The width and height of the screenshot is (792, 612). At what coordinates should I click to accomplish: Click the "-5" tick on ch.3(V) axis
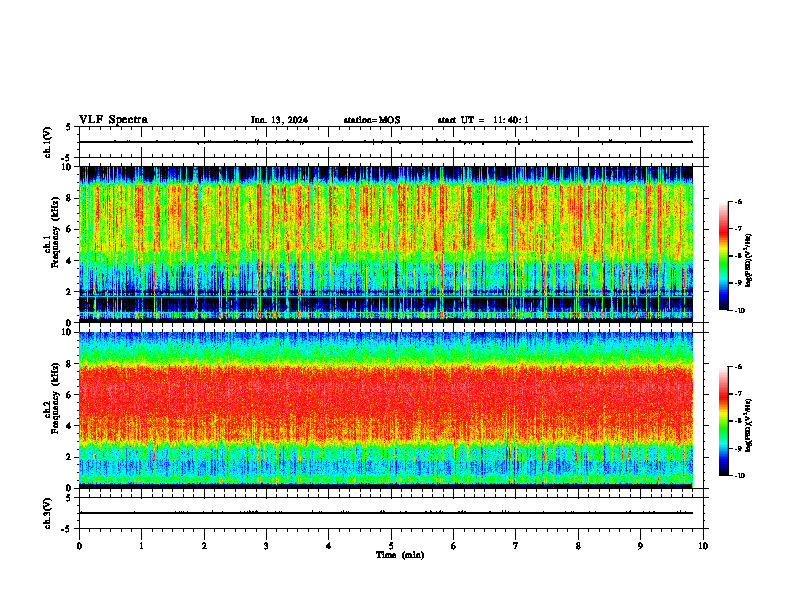tap(67, 529)
